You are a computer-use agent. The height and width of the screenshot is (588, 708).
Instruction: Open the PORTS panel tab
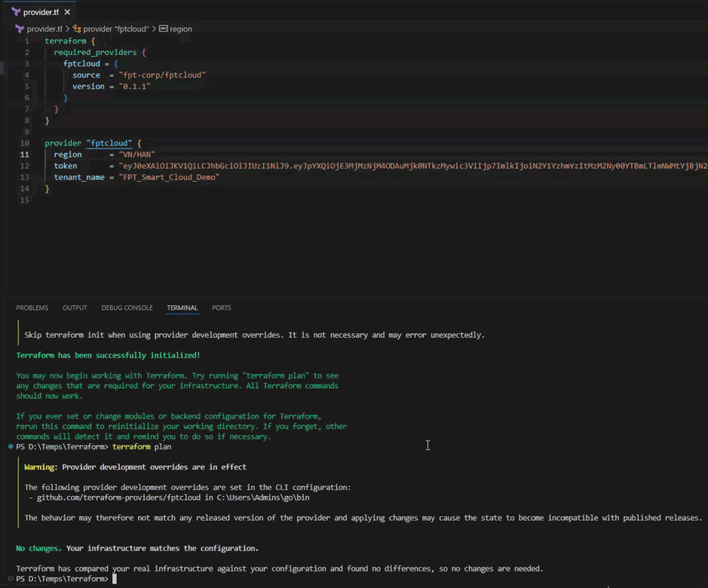[221, 308]
